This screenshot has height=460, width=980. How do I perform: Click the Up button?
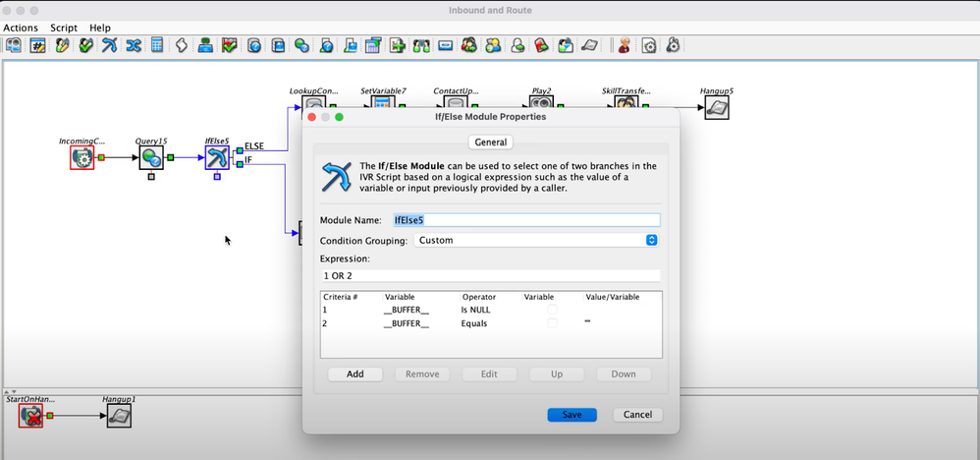[x=557, y=374]
